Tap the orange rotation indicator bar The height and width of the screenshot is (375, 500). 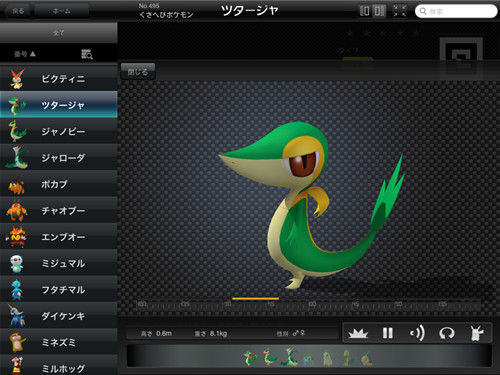click(255, 299)
